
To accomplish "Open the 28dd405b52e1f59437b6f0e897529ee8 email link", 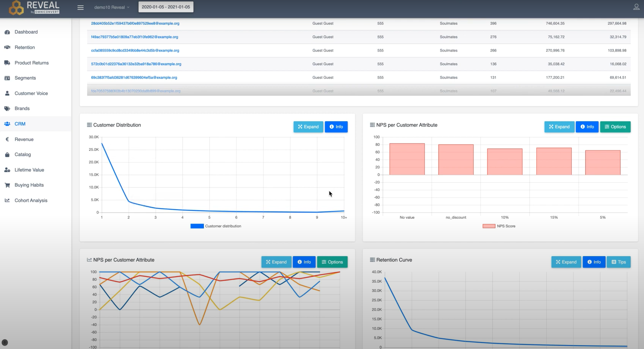I will click(x=135, y=23).
